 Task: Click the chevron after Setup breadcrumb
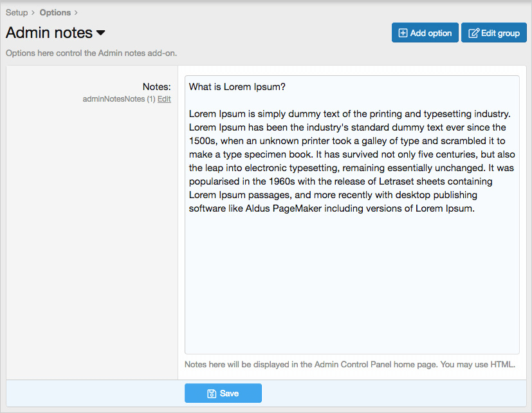point(33,12)
